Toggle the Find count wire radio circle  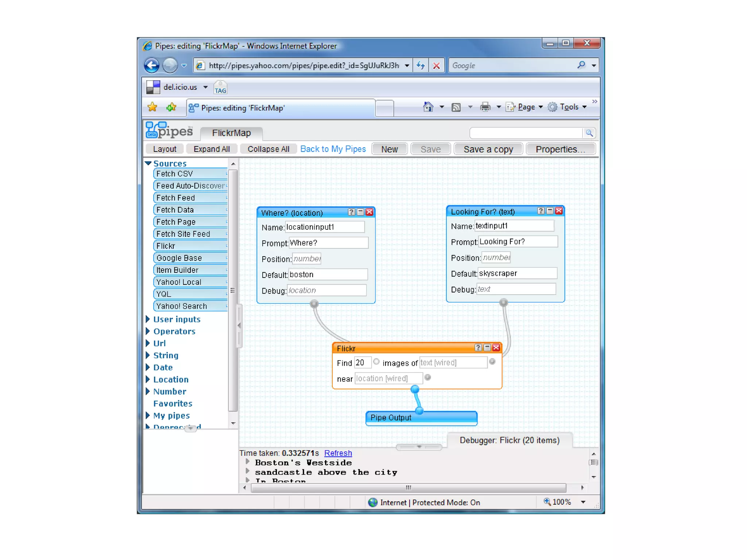point(376,362)
